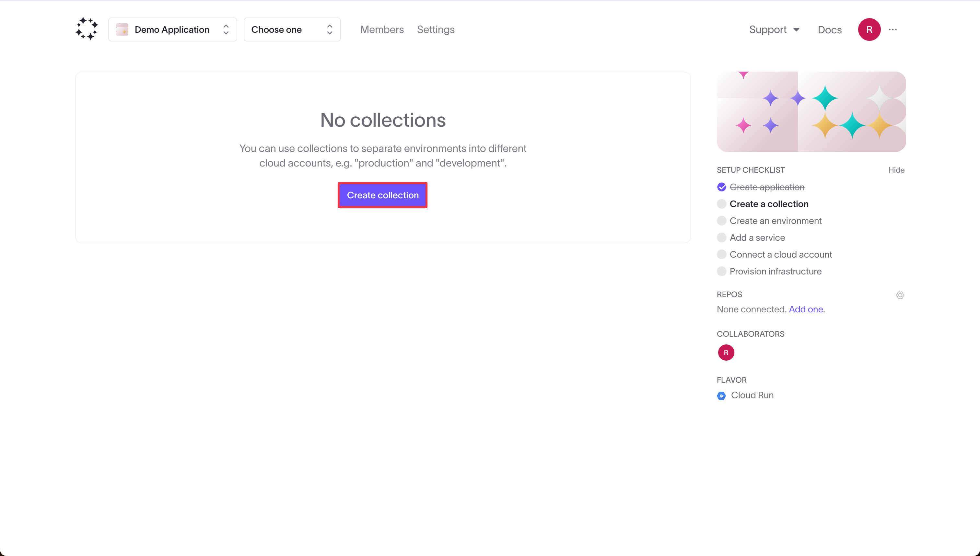
Task: Click the user avatar icon in COLLABORATORS
Action: (726, 352)
